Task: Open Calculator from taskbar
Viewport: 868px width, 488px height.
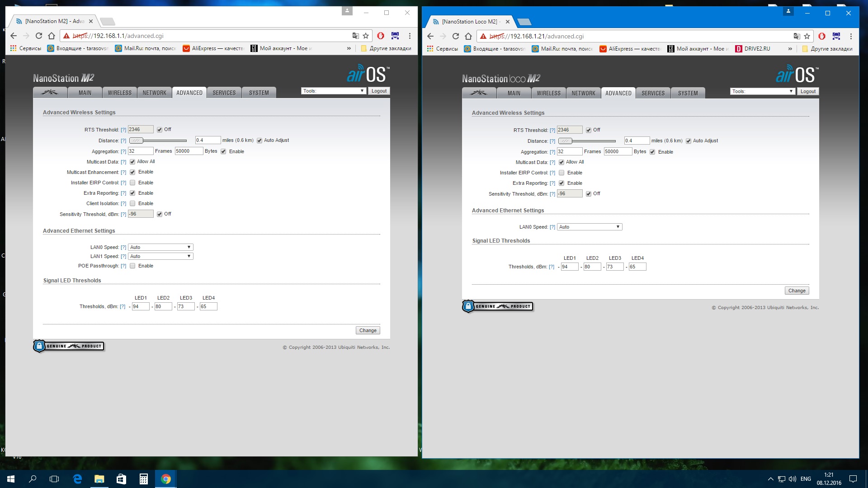Action: click(143, 479)
